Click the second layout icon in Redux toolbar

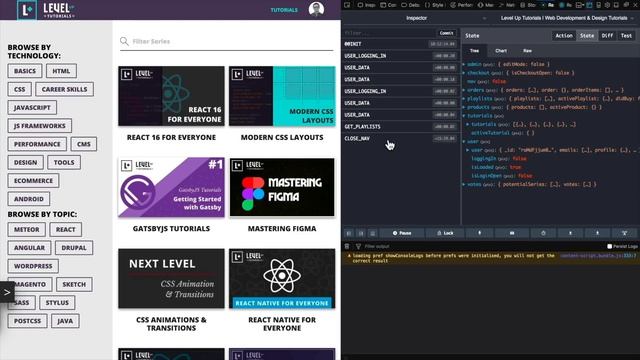pyautogui.click(x=361, y=233)
